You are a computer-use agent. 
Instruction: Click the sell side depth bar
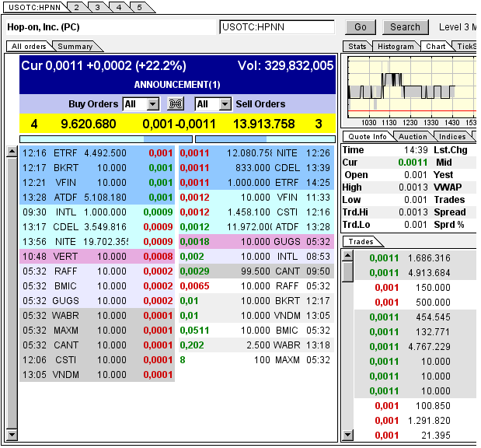click(265, 139)
